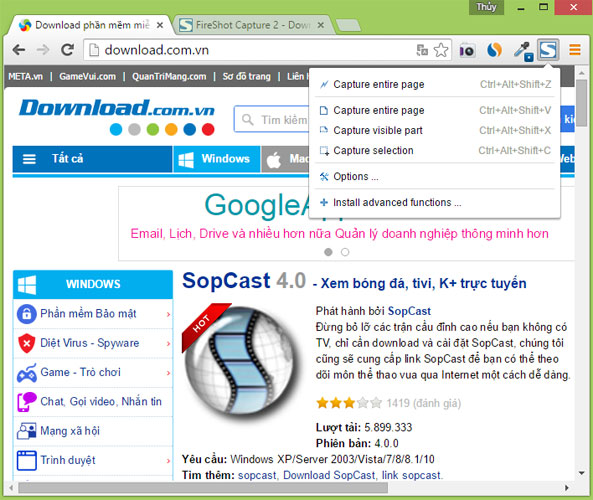Click the eyedropper color picker extension
This screenshot has height=500, width=593.
523,51
